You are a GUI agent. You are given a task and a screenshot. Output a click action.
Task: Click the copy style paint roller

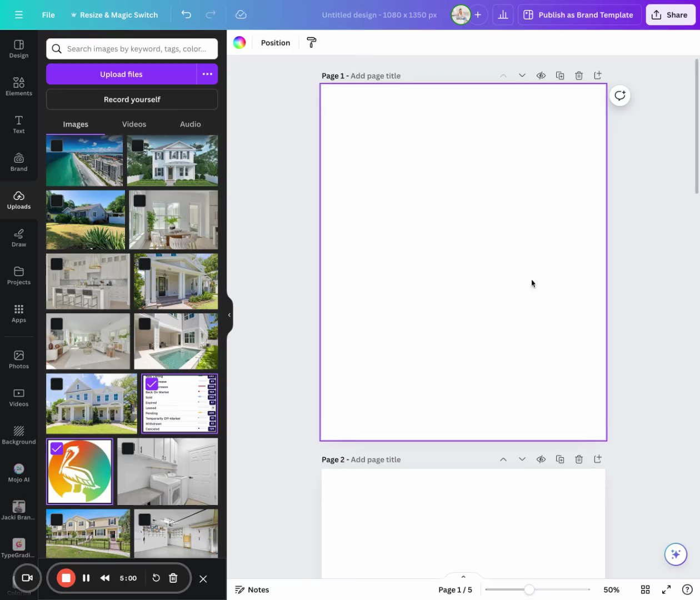click(x=312, y=43)
